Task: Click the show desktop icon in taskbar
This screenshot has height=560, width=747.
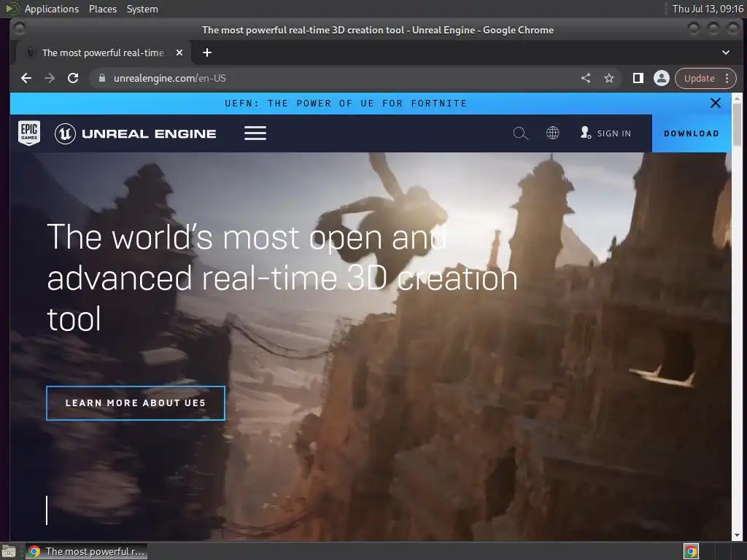Action: [9, 552]
